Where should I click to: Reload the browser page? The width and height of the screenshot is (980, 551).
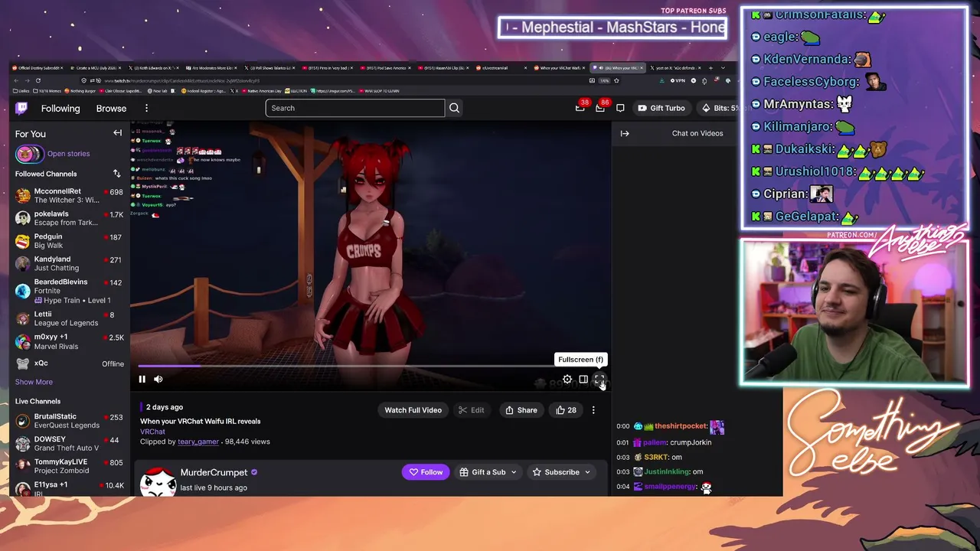38,80
